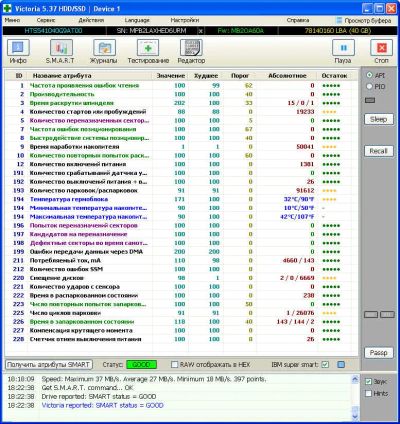This screenshot has height=424, width=400.
Task: Click the Значение column header
Action: pos(171,76)
